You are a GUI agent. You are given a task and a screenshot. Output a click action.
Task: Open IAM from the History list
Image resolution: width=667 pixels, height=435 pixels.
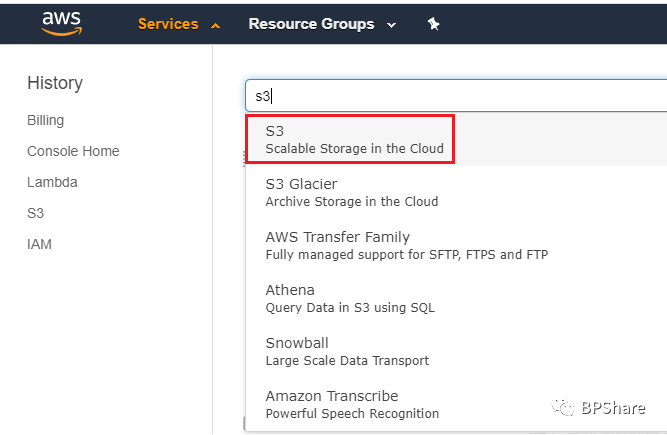39,244
